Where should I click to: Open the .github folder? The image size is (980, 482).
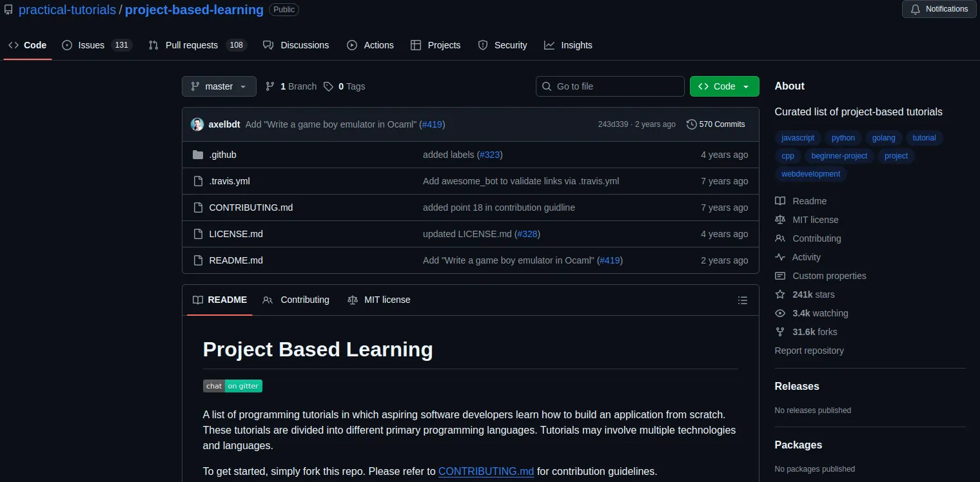point(223,155)
